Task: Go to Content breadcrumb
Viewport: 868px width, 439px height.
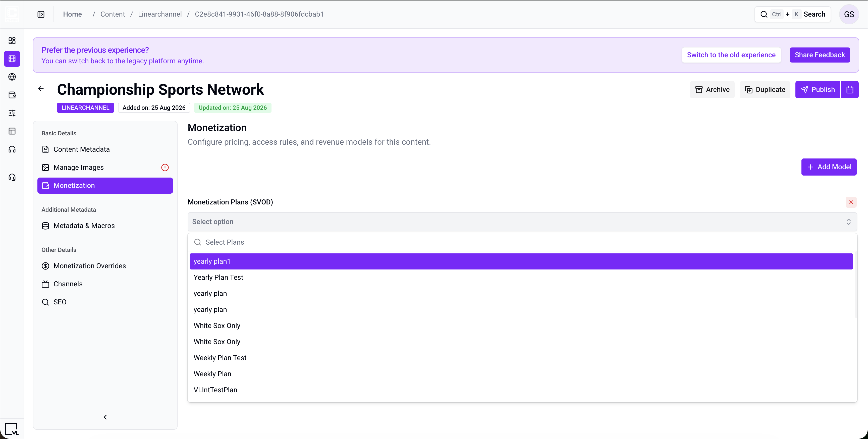Action: pos(113,14)
